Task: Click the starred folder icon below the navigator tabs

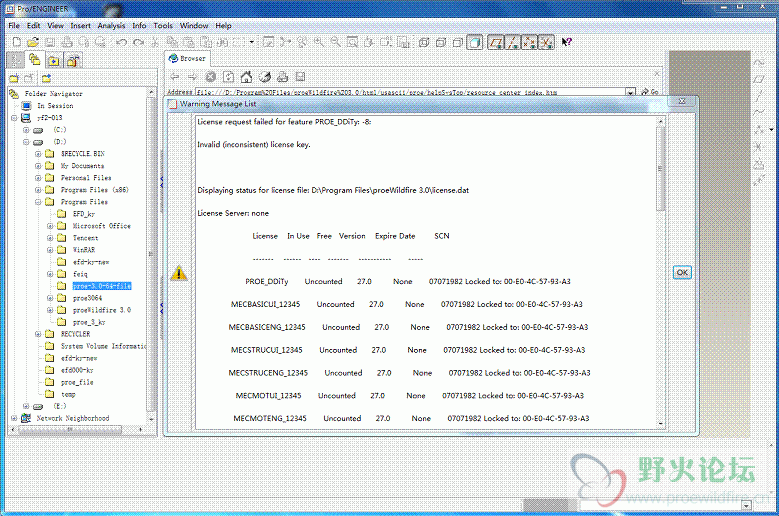Action: pos(46,78)
